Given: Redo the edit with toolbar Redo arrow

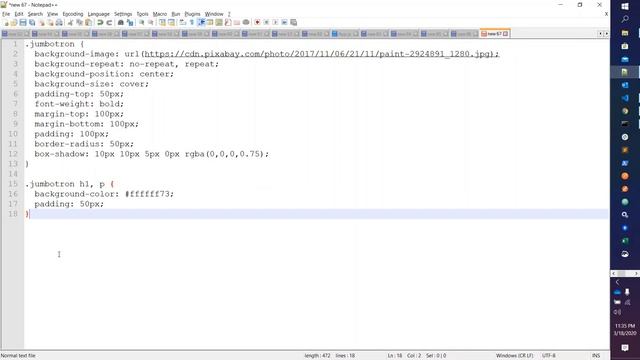Looking at the screenshot, I should click(109, 22).
